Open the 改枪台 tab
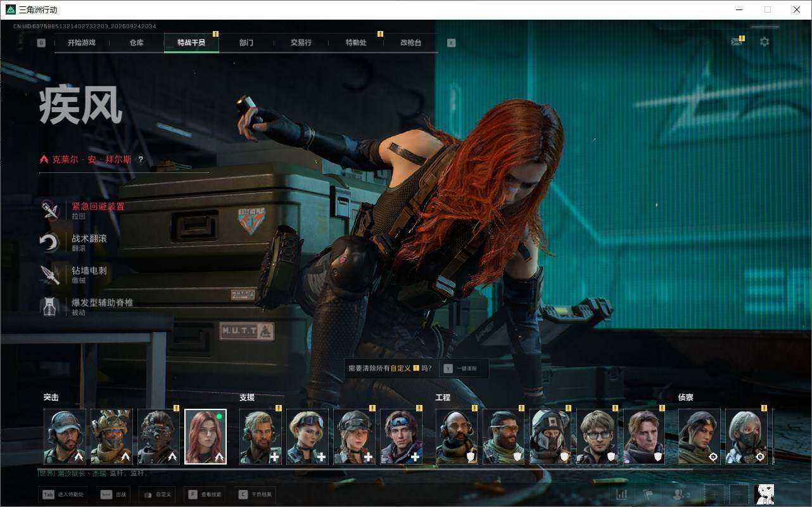Viewport: 812px width, 507px height. click(410, 43)
